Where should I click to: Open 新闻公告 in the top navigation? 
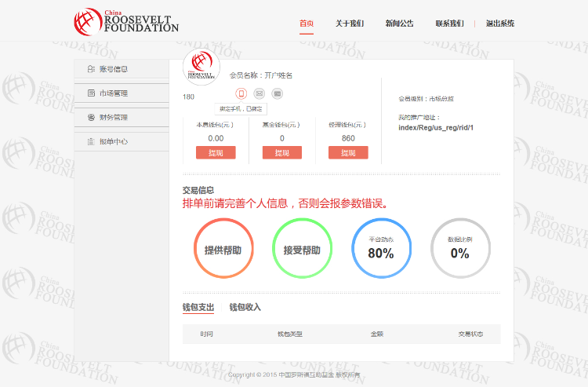click(399, 24)
